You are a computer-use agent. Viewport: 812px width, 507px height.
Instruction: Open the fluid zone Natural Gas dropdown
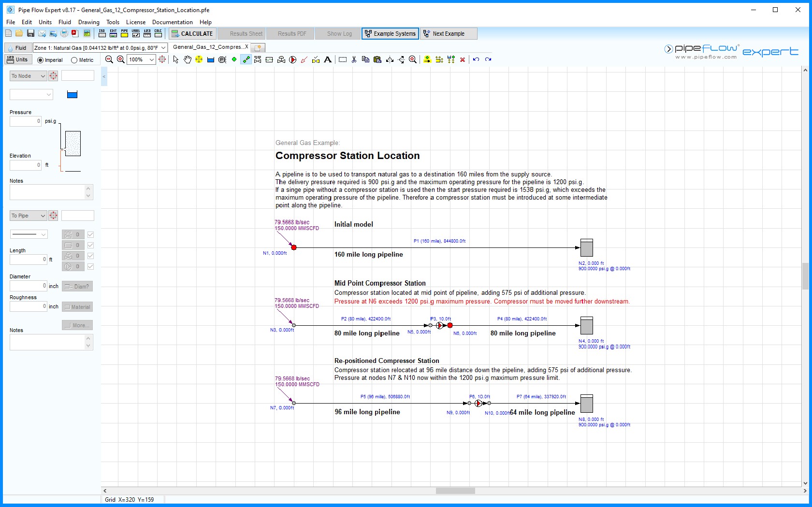100,48
